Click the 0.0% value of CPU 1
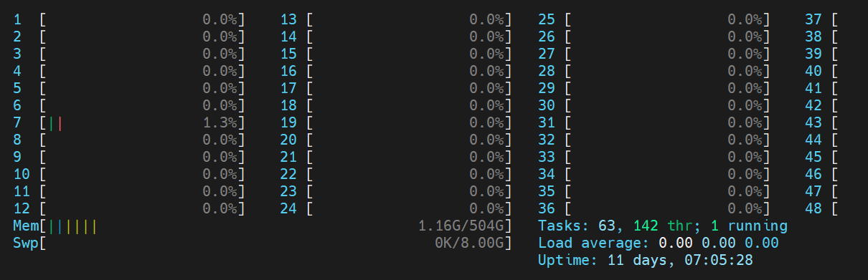 coord(220,19)
